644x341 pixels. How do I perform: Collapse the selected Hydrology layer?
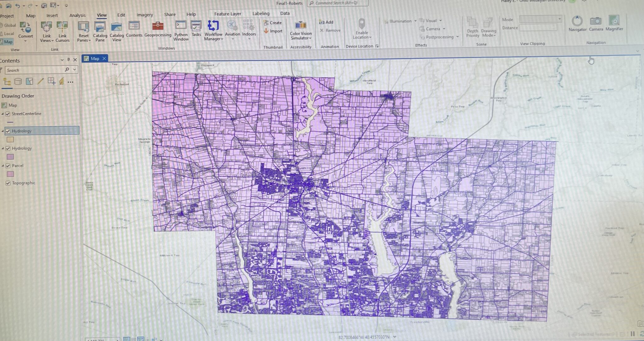[x=3, y=131]
